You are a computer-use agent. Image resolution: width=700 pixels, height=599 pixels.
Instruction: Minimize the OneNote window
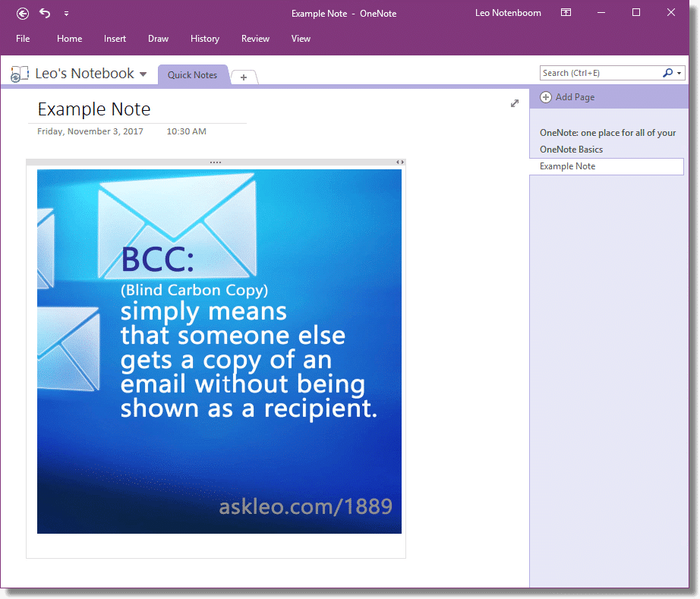coord(601,13)
